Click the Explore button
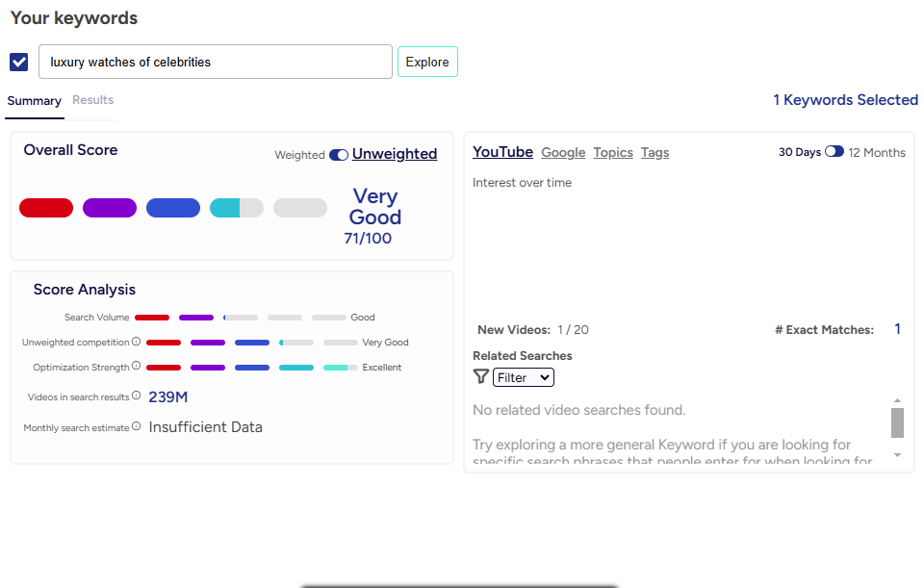The height and width of the screenshot is (588, 924). pyautogui.click(x=427, y=62)
